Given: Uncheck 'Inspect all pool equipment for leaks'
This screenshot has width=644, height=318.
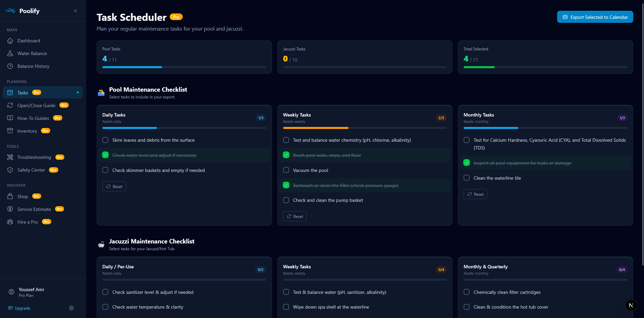Looking at the screenshot, I should (467, 163).
